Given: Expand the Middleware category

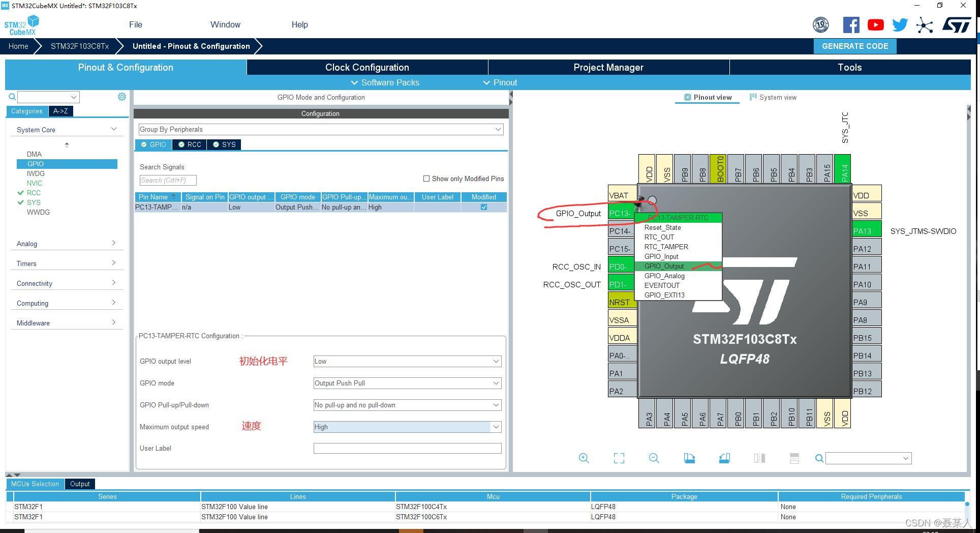Looking at the screenshot, I should [114, 322].
